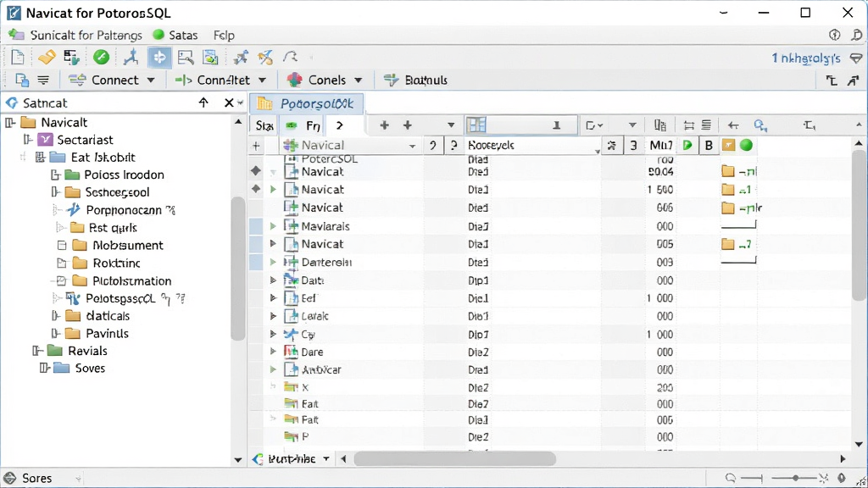868x488 pixels.
Task: Switch to the PotorsolOOk tab
Action: click(307, 103)
